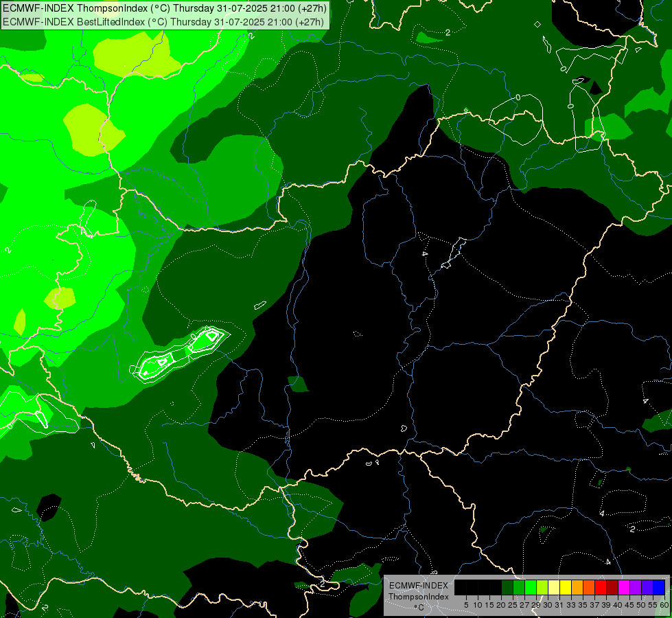The image size is (672, 618).
Task: Select the orange 33–35 legend swatch
Action: [577, 587]
